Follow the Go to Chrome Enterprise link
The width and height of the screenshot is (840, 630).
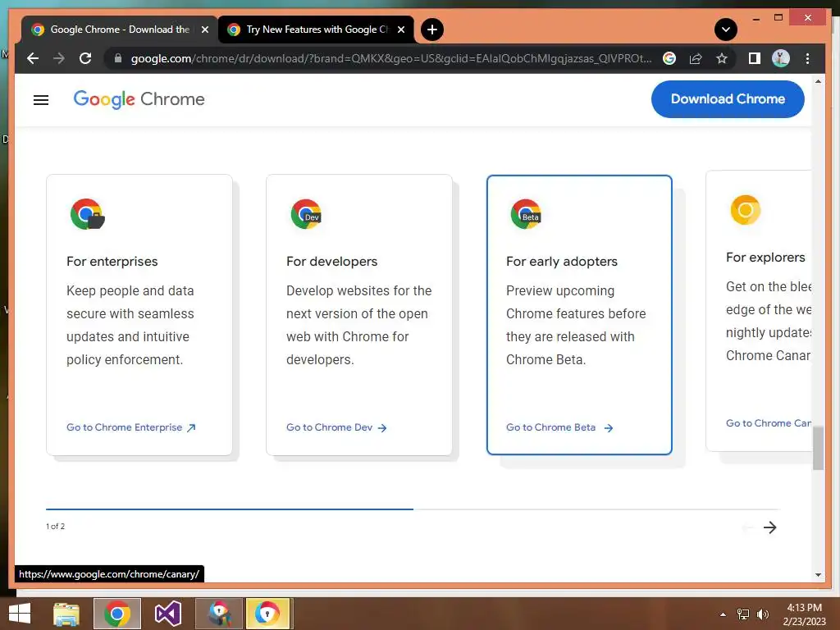coord(131,427)
